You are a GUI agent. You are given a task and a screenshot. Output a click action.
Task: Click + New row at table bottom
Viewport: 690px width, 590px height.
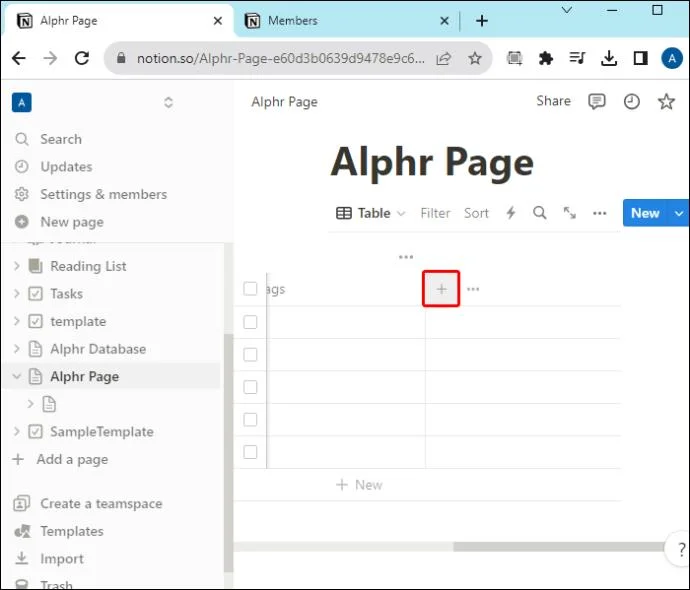tap(359, 485)
